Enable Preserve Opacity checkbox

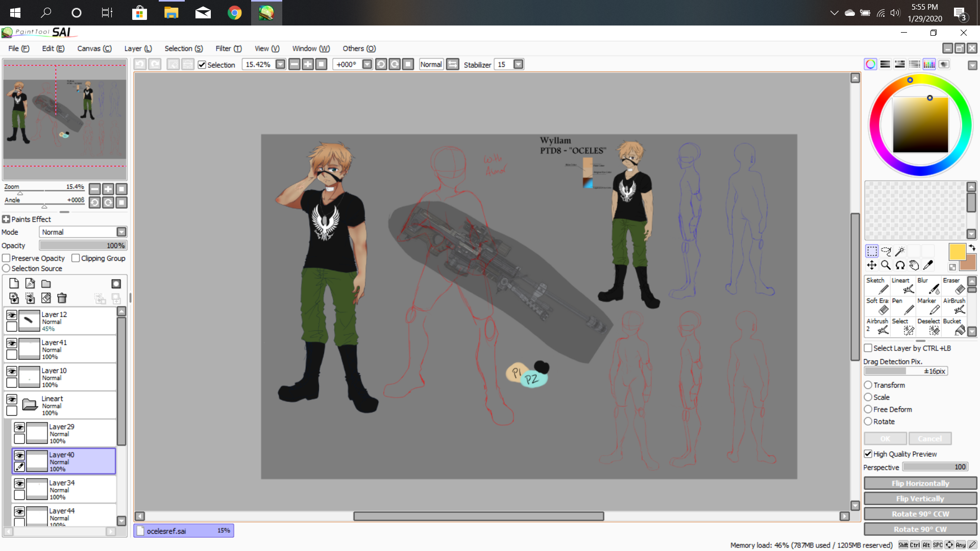[6, 258]
